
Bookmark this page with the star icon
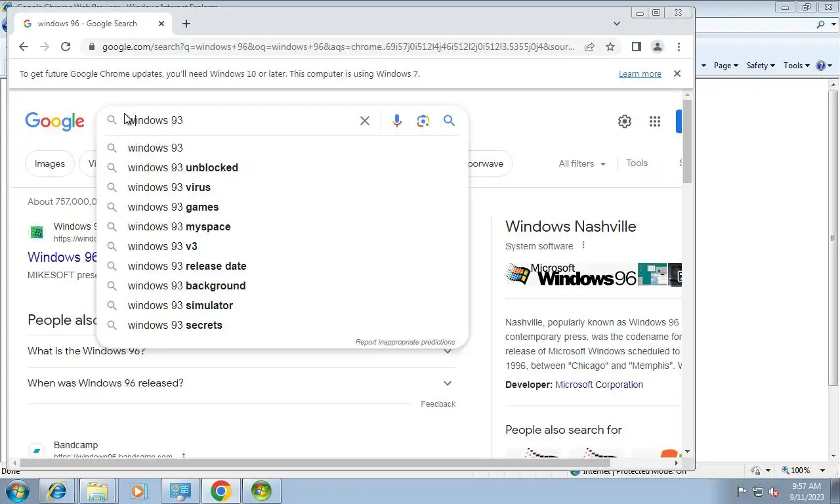(x=610, y=47)
